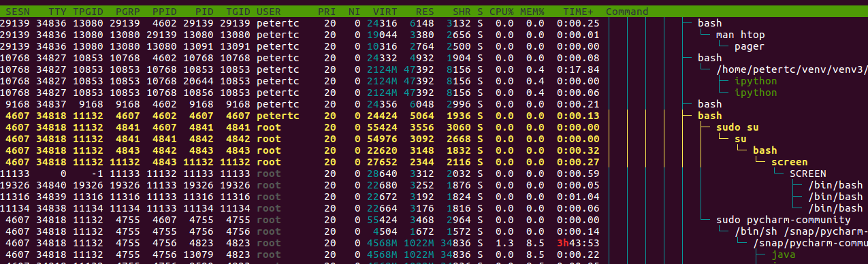Image resolution: width=868 pixels, height=264 pixels.
Task: Select the bash process with PID 9168
Action: point(434,104)
